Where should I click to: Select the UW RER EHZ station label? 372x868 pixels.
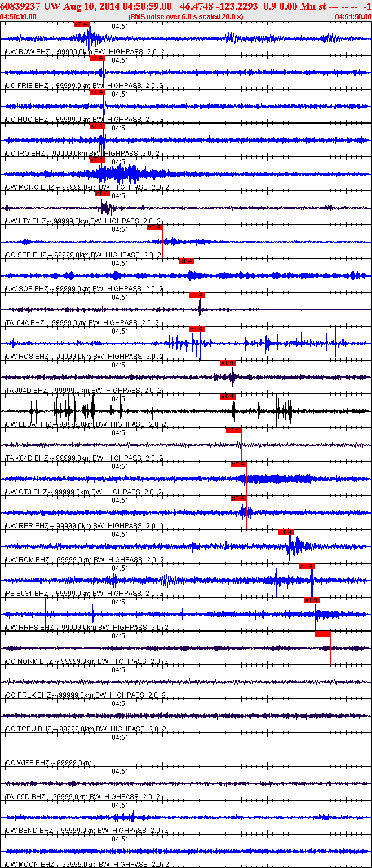coord(26,526)
